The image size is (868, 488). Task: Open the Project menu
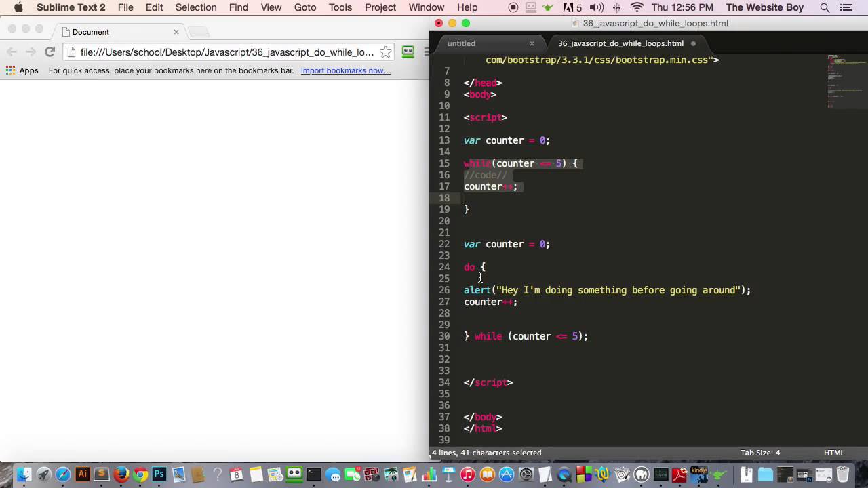pos(380,7)
